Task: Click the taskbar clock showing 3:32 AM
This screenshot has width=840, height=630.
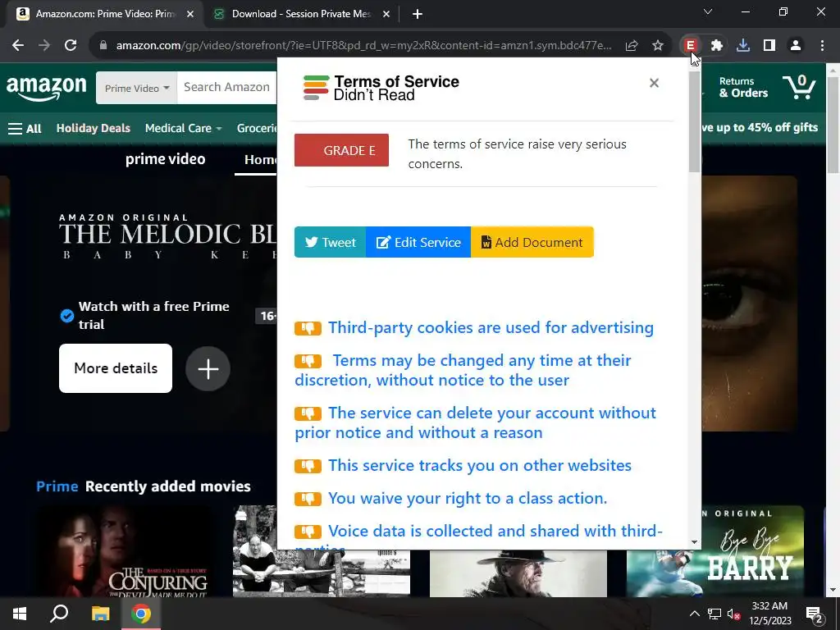Action: click(769, 614)
